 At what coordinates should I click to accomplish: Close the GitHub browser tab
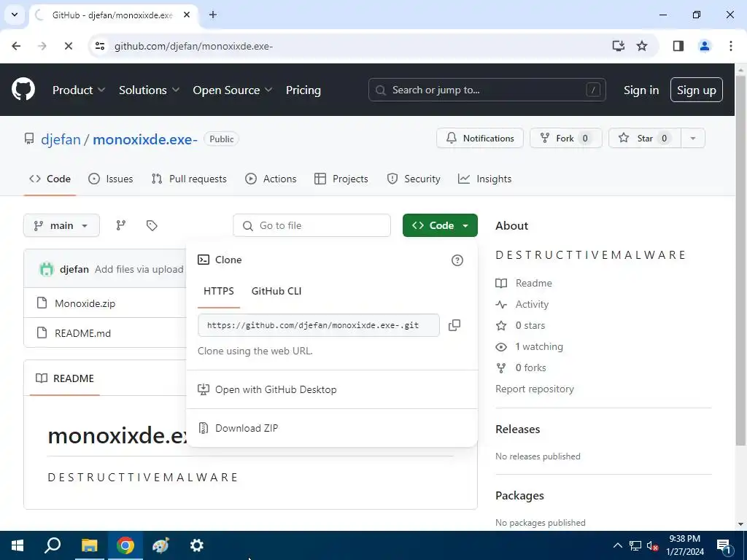coord(187,15)
